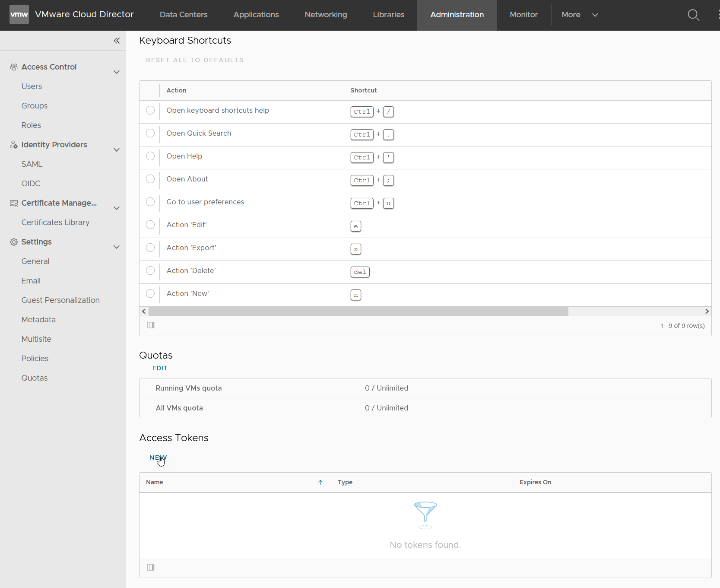The height and width of the screenshot is (588, 720).
Task: Click the Settings gear icon in sidebar
Action: coord(14,242)
